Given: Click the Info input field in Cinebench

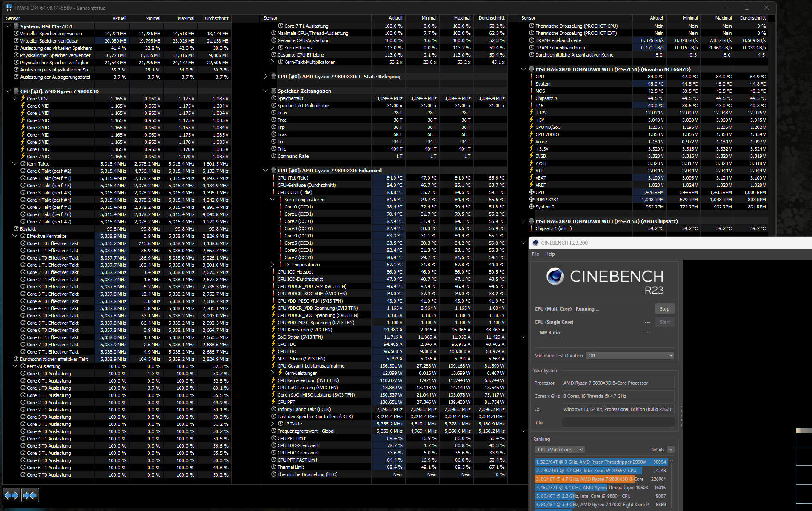Looking at the screenshot, I should (618, 423).
